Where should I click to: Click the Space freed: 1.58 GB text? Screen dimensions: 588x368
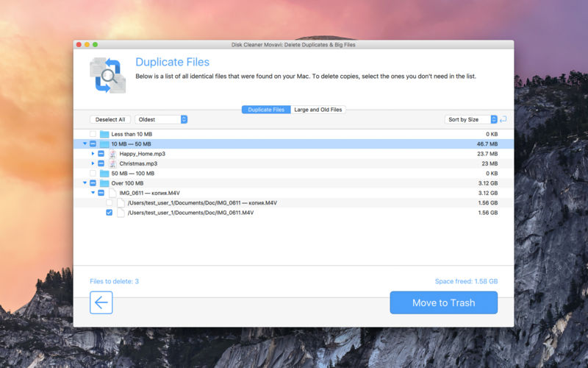click(466, 281)
